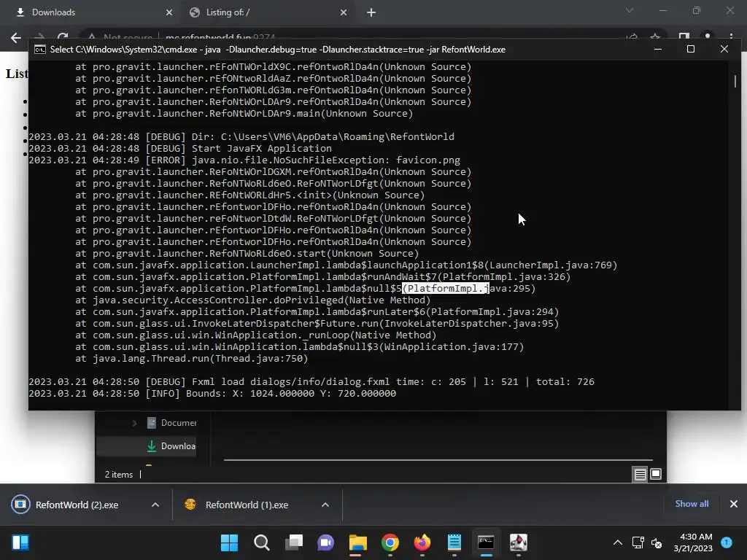Screen dimensions: 747x560
Task: Click the Bounds X: 1024.000000 info line
Action: [x=212, y=394]
